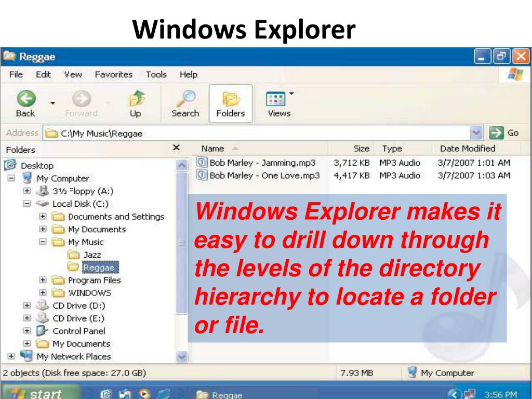Viewport: 532px width, 399px height.
Task: Expand the 3½ Floppy (A:) node
Action: (27, 191)
